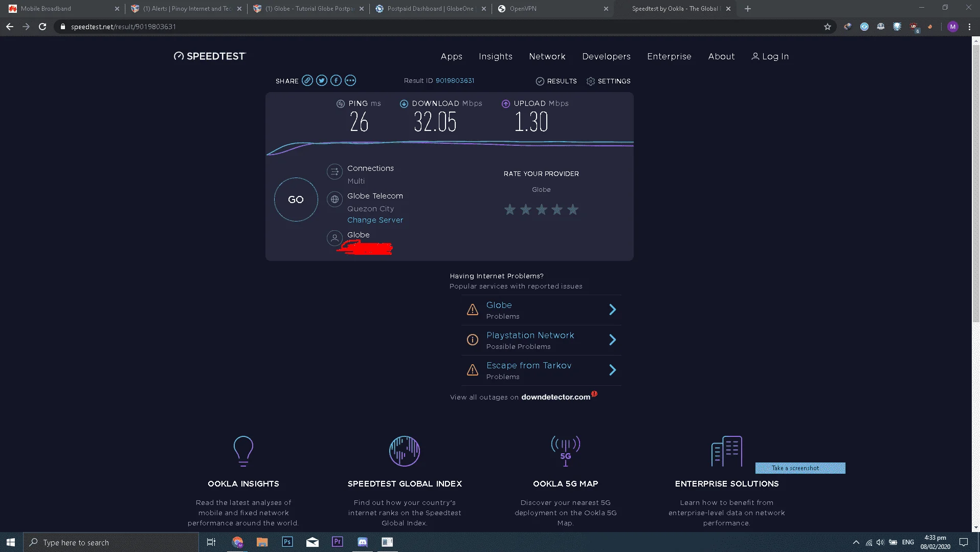Open SPEEDTEST GLOBAL INDEX heading
Screen dimensions: 980x552
pyautogui.click(x=404, y=483)
